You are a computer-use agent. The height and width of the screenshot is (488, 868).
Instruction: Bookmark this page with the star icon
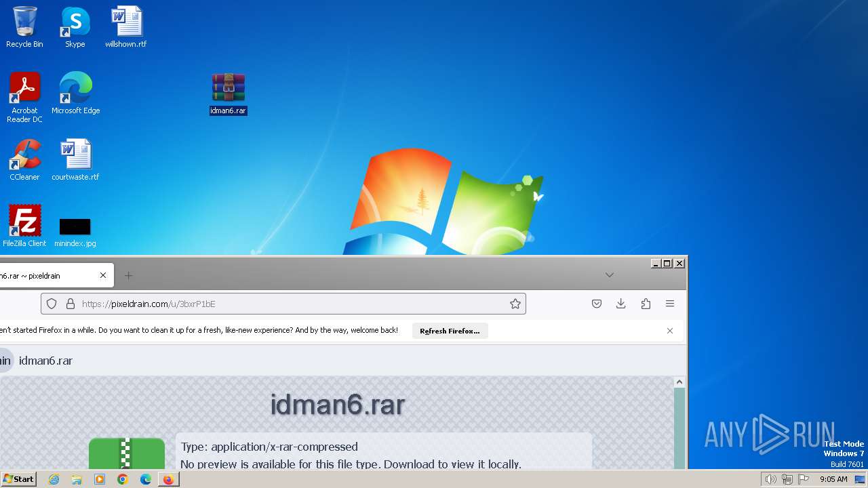click(x=515, y=304)
